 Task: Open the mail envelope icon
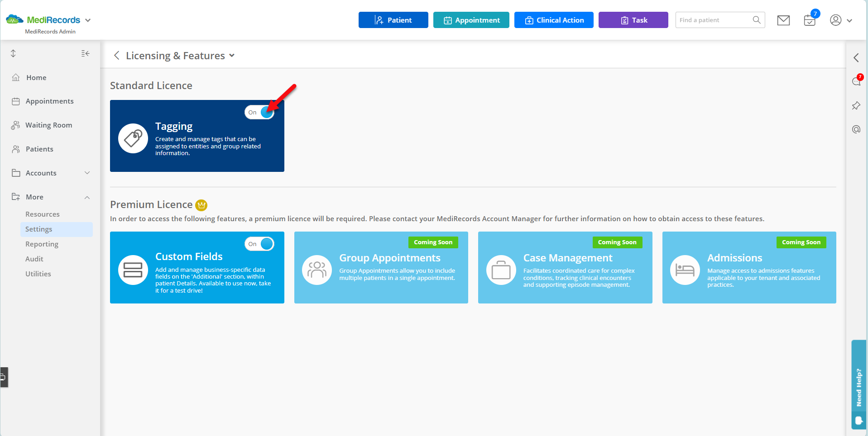pos(783,20)
